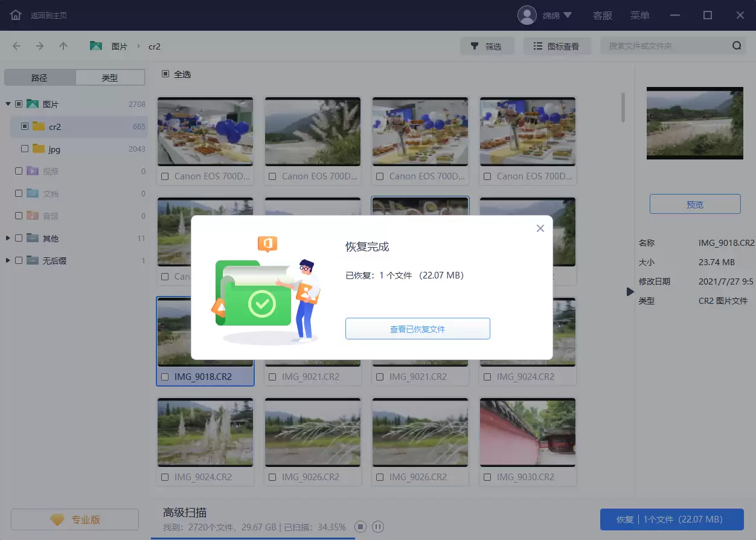
Task: Check the 全选 select-all checkbox
Action: (x=165, y=74)
